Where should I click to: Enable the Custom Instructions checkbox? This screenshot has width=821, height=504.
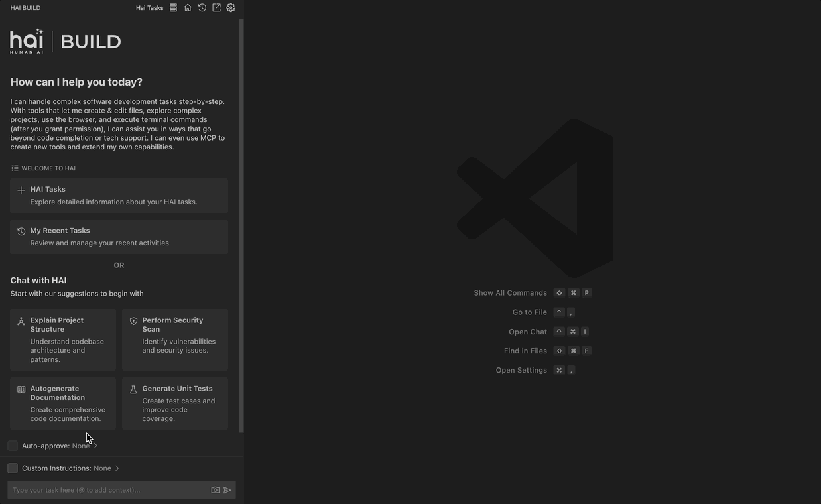tap(13, 468)
